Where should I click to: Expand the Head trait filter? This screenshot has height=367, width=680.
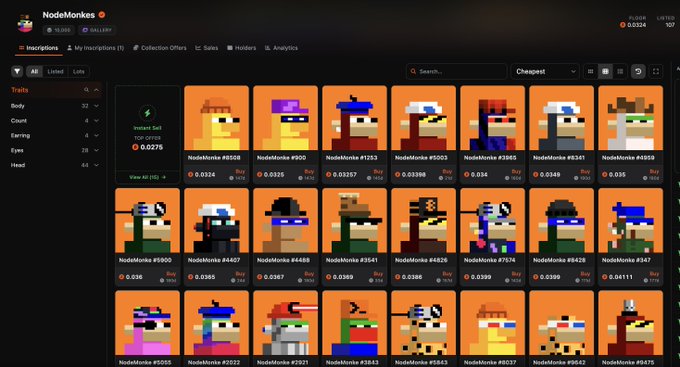pos(55,165)
